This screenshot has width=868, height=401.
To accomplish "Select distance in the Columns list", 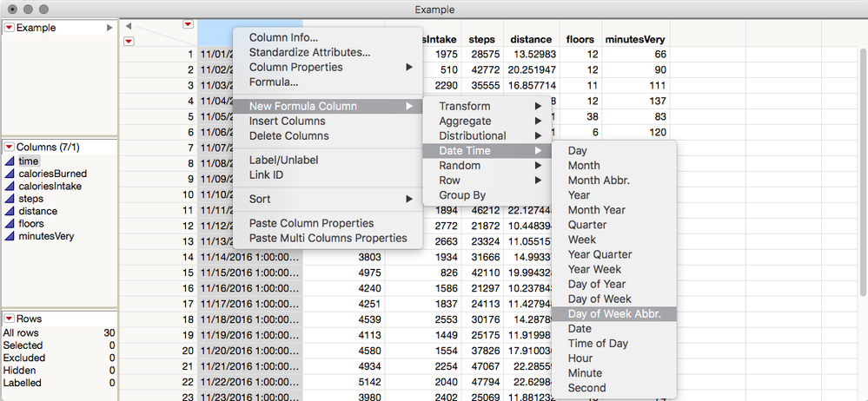I will (x=37, y=211).
